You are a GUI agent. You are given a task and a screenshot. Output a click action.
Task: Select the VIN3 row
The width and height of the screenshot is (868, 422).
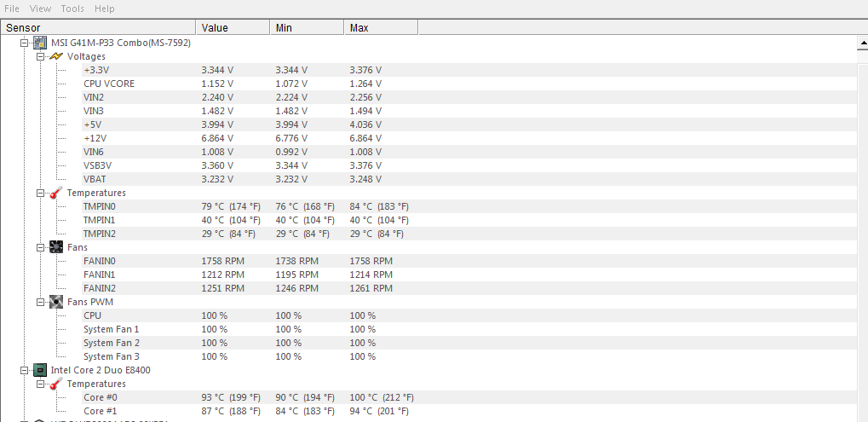click(x=468, y=111)
